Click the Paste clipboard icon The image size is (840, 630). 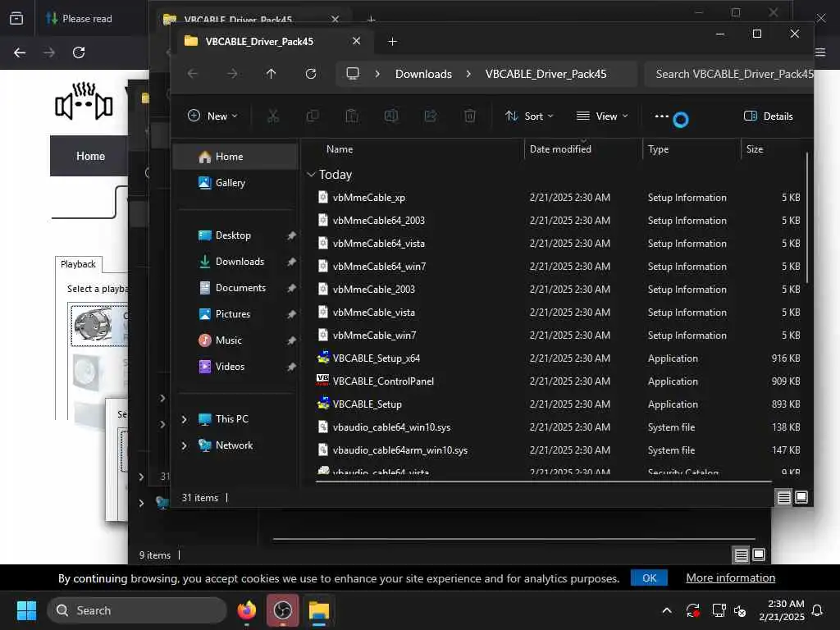(352, 116)
